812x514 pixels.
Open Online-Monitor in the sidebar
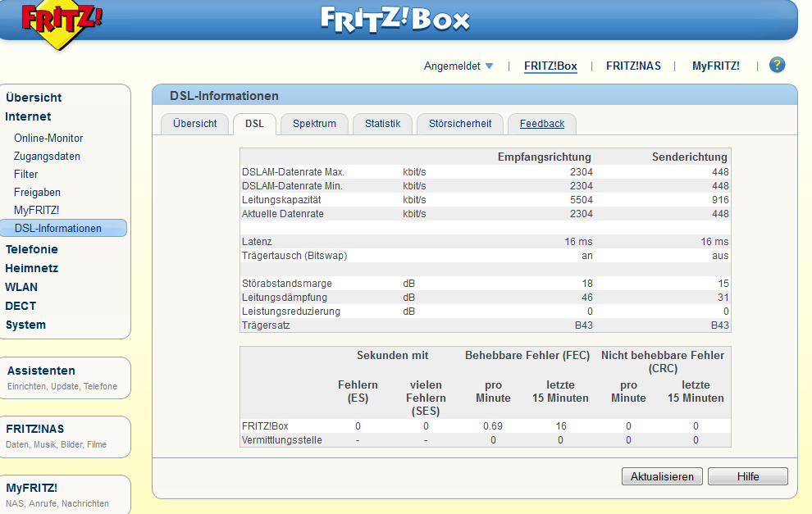coord(48,139)
